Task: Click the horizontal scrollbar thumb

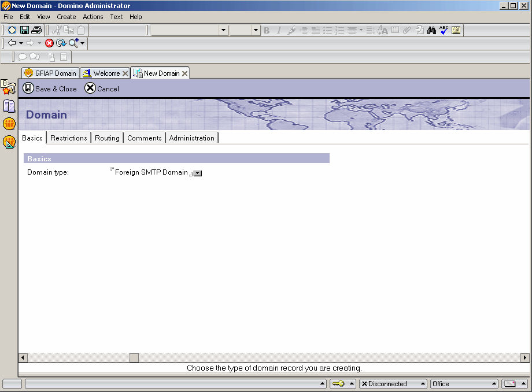Action: point(134,358)
